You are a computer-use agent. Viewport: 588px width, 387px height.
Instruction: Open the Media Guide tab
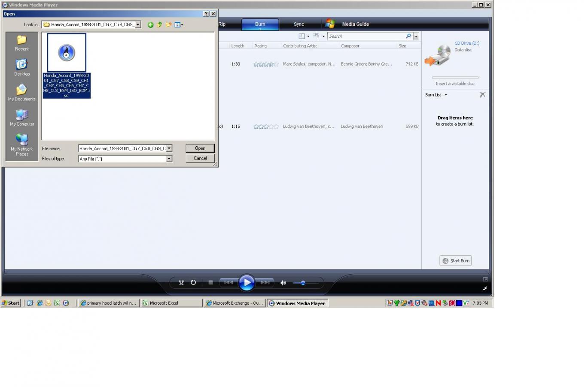pos(355,24)
